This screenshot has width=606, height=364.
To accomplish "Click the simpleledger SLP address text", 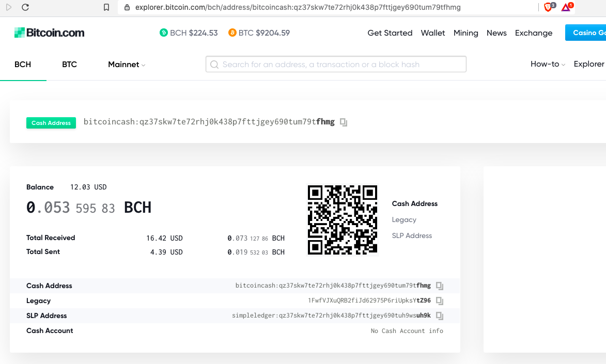I will (x=331, y=315).
